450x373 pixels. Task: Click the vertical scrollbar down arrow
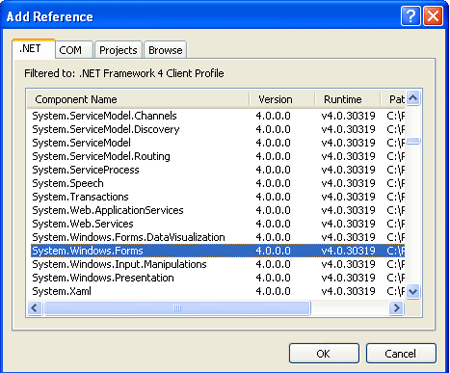[x=413, y=292]
